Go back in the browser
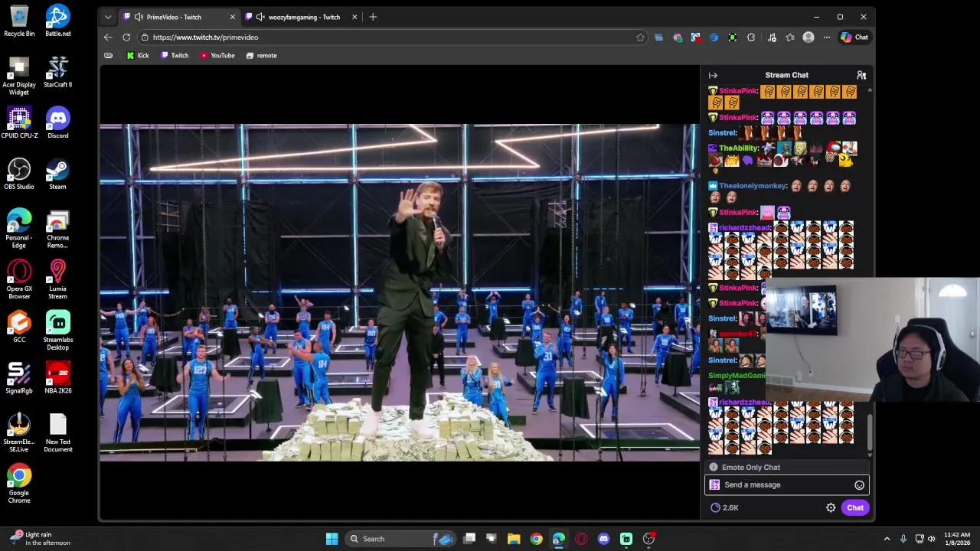 point(108,37)
